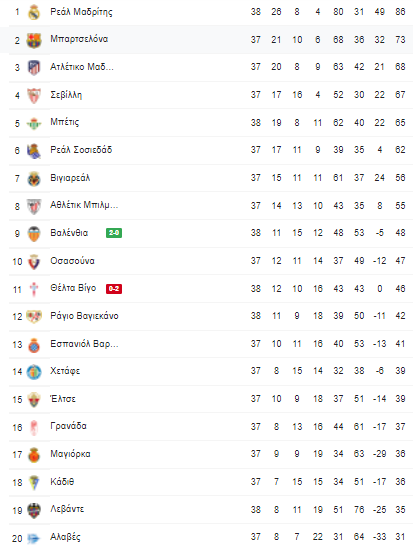Click the Real Madrid crest icon

[34, 12]
